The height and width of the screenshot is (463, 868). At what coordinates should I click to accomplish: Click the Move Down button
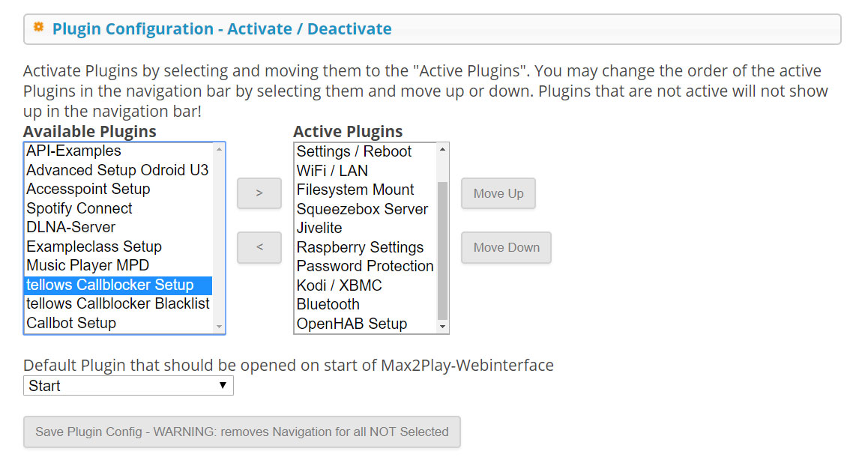[x=506, y=247]
